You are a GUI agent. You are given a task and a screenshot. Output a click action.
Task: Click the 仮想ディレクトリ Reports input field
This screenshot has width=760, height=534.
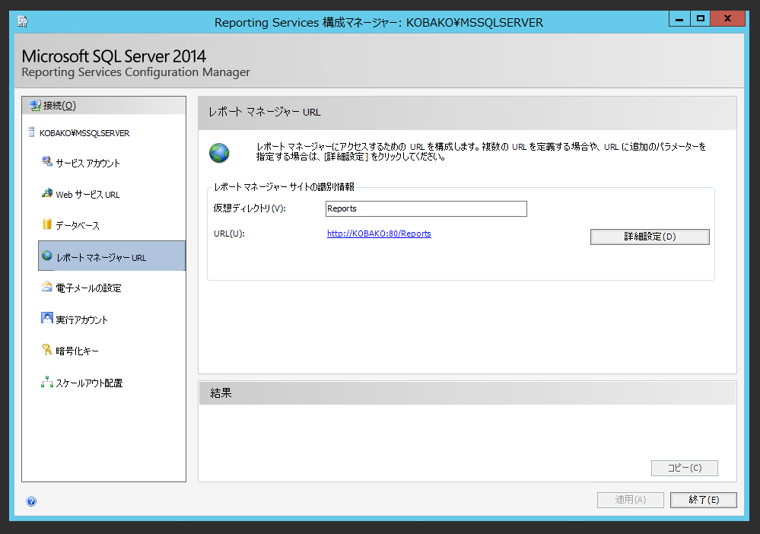tap(426, 209)
